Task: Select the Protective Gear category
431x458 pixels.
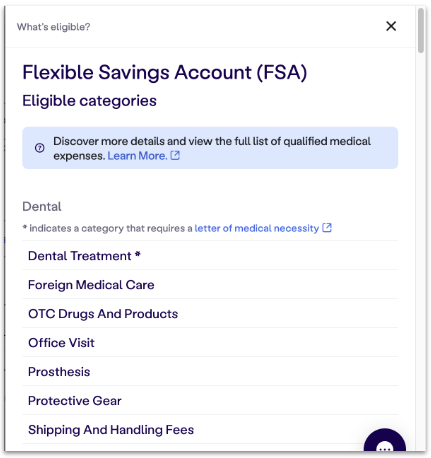Action: tap(210, 400)
